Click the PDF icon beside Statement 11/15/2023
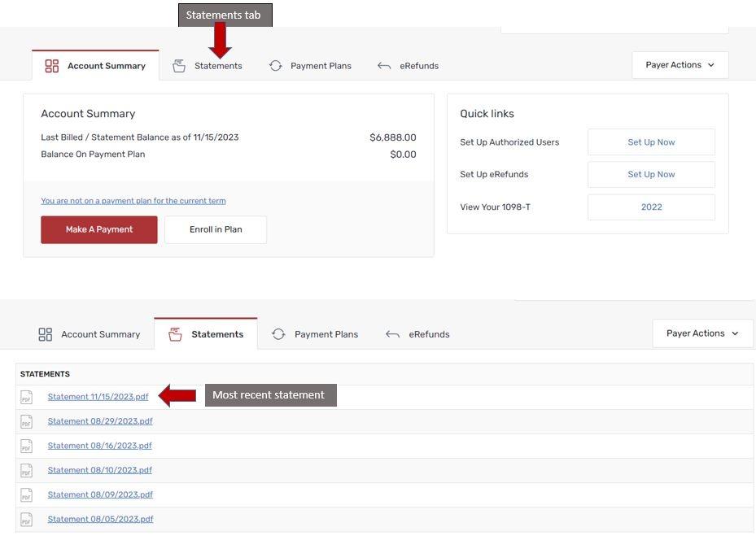The width and height of the screenshot is (756, 540). point(25,397)
